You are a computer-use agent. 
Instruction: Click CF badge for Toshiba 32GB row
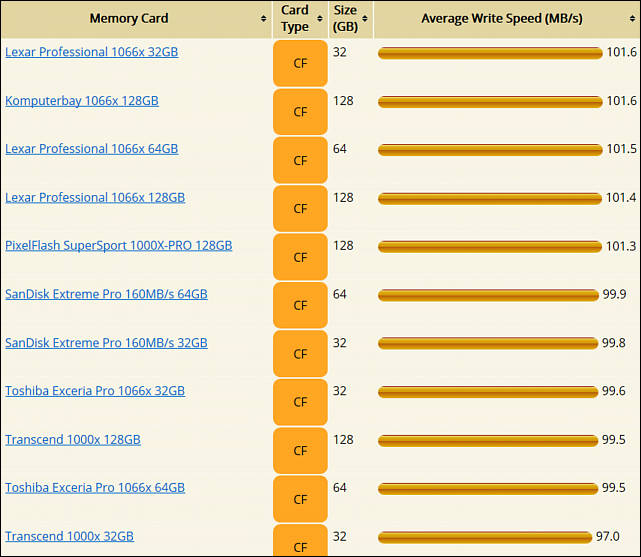click(300, 402)
